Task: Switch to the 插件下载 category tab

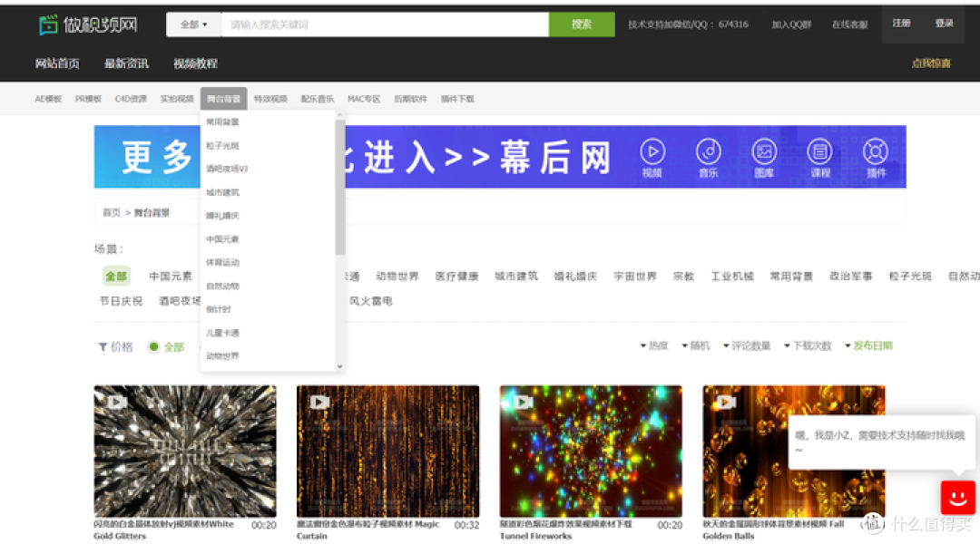Action: click(457, 99)
